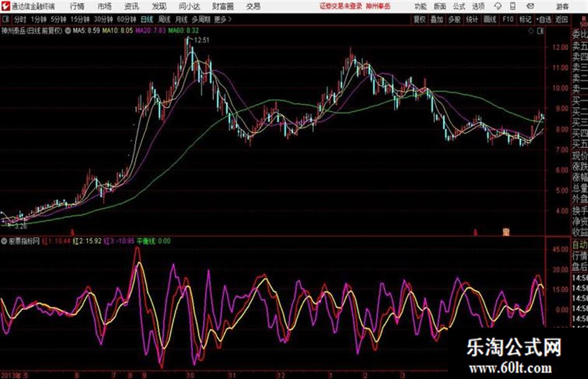Viewport: 588px width, 379px height.
Task: Click the 45.00 indicator axis label
Action: [x=560, y=249]
